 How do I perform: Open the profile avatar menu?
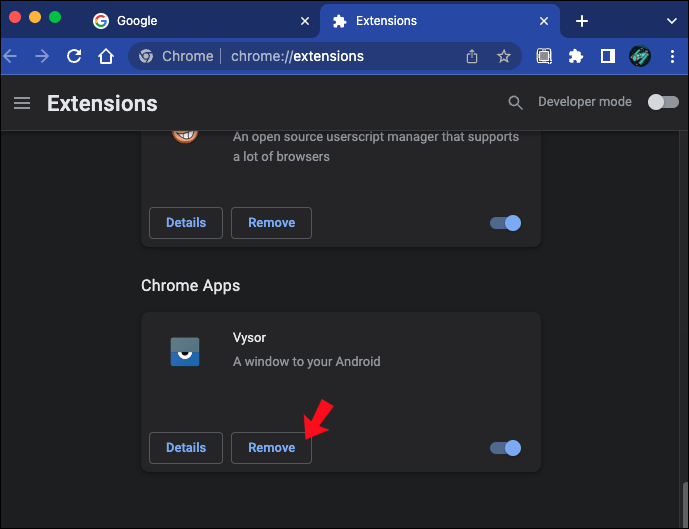pyautogui.click(x=640, y=56)
